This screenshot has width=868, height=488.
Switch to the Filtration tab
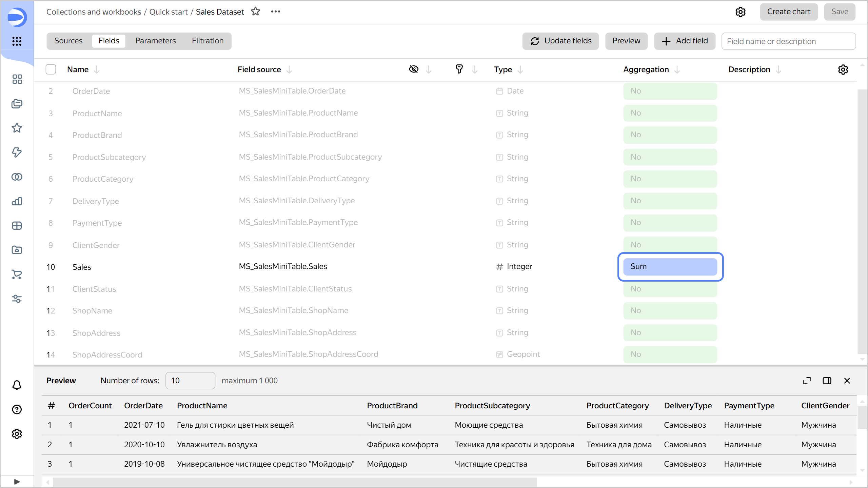click(208, 41)
